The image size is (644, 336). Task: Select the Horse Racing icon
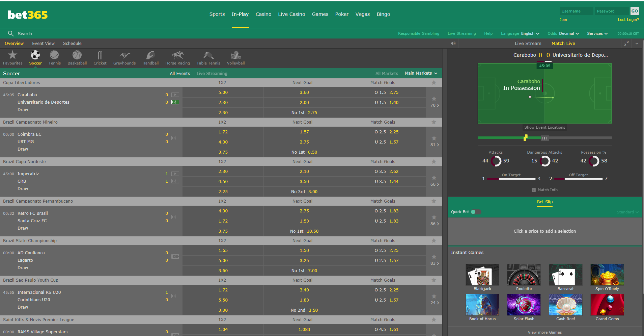pyautogui.click(x=177, y=57)
